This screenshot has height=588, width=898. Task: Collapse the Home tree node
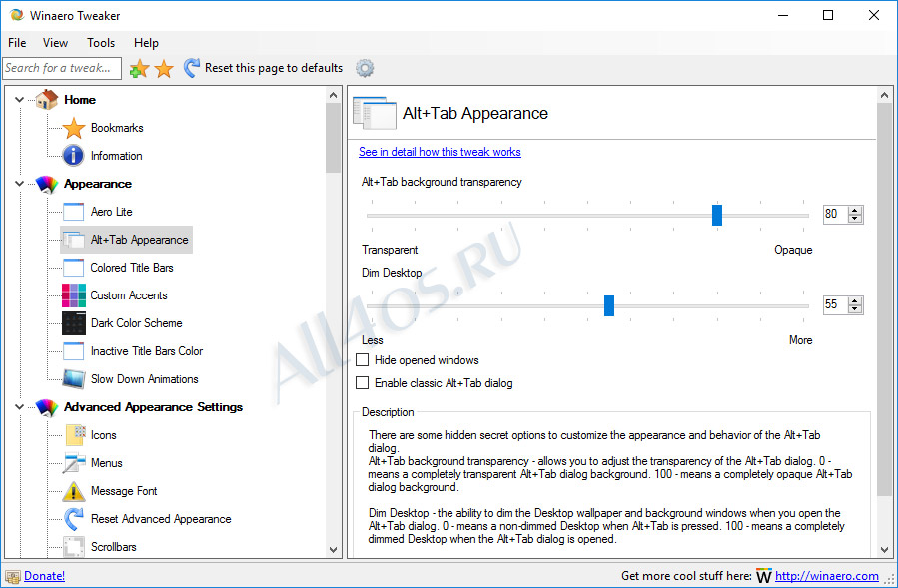[x=19, y=100]
